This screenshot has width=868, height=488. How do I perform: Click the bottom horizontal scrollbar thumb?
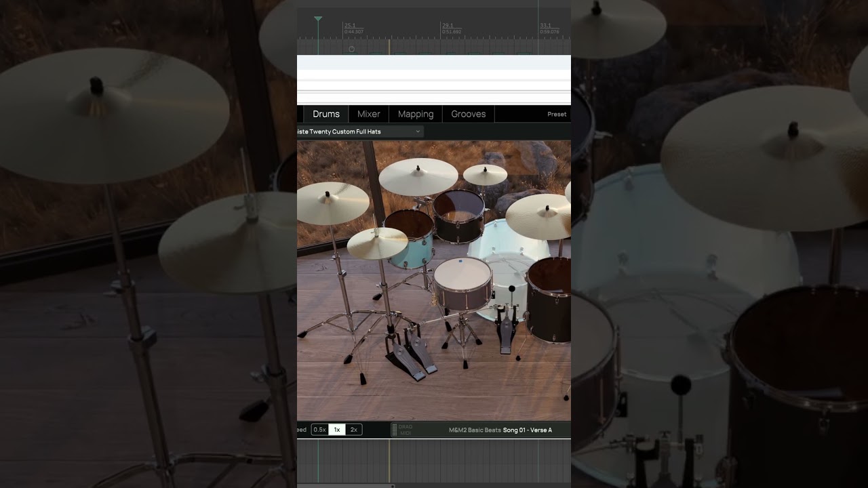tap(346, 485)
